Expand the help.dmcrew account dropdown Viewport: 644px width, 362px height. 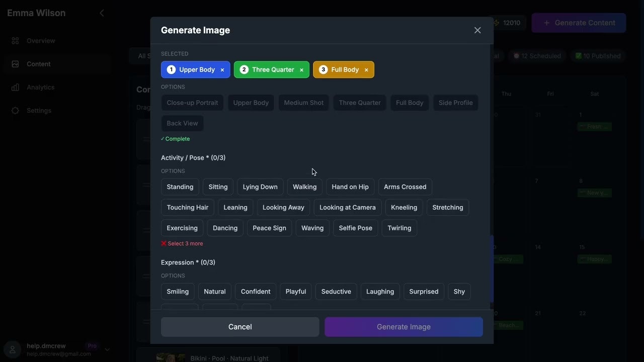106,348
